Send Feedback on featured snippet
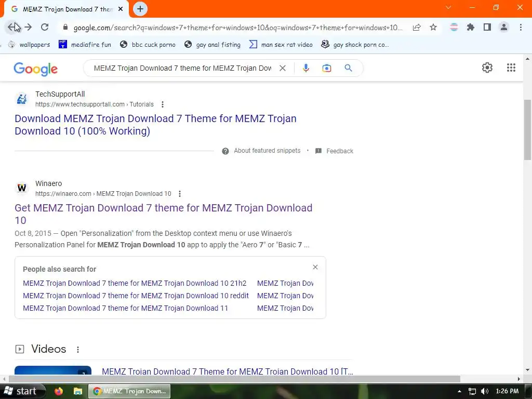 [x=335, y=151]
